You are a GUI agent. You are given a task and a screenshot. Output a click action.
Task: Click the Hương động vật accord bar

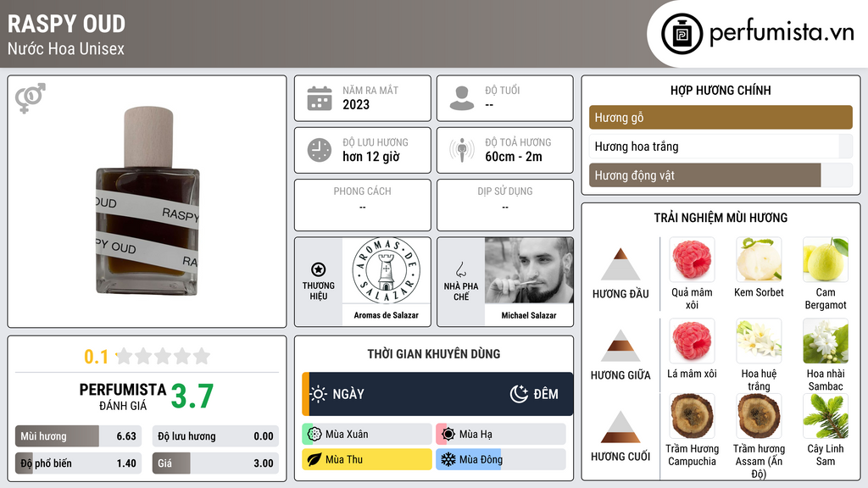(721, 175)
